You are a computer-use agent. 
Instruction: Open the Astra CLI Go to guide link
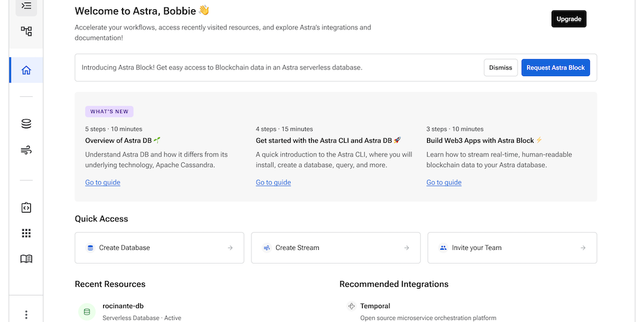(x=273, y=182)
